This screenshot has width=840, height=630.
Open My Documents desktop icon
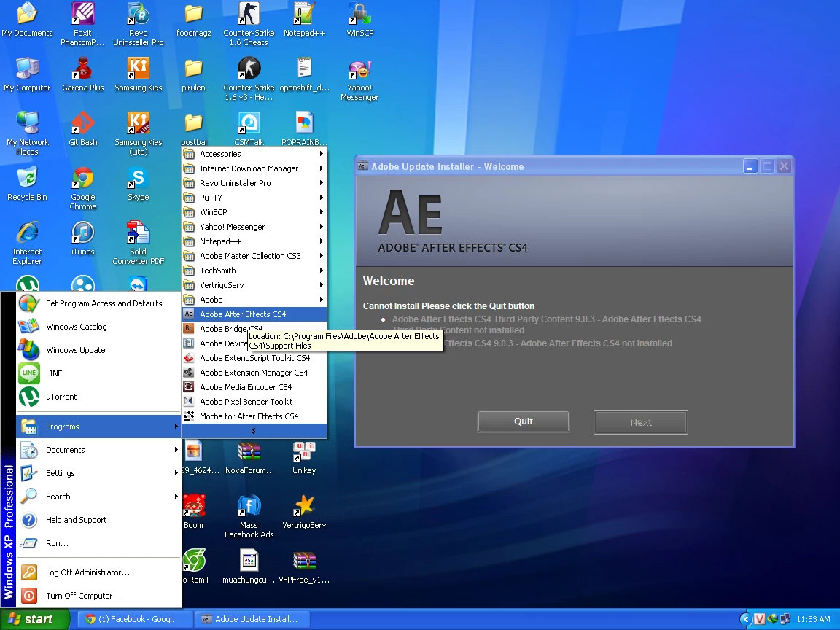pyautogui.click(x=27, y=20)
